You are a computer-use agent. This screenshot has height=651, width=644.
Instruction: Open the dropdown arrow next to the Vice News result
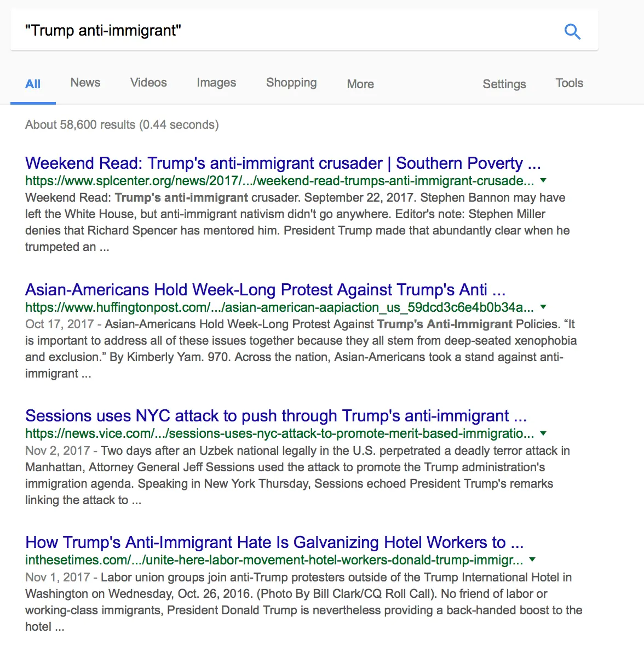543,433
